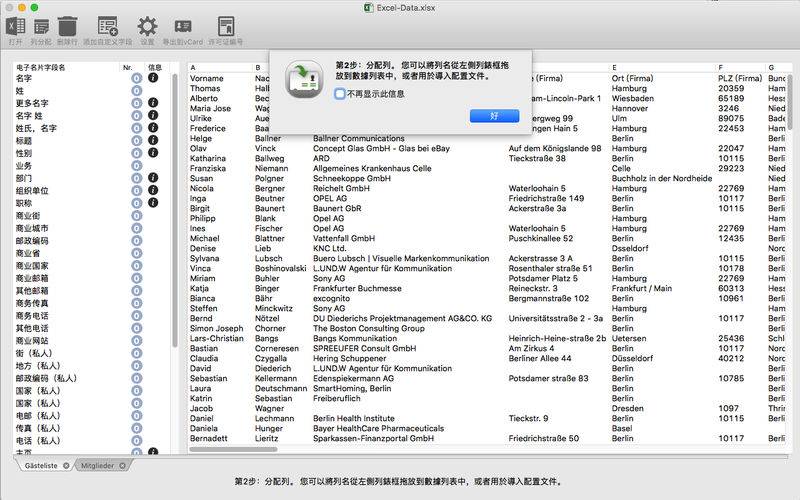Click the blue 好 button

tap(494, 116)
